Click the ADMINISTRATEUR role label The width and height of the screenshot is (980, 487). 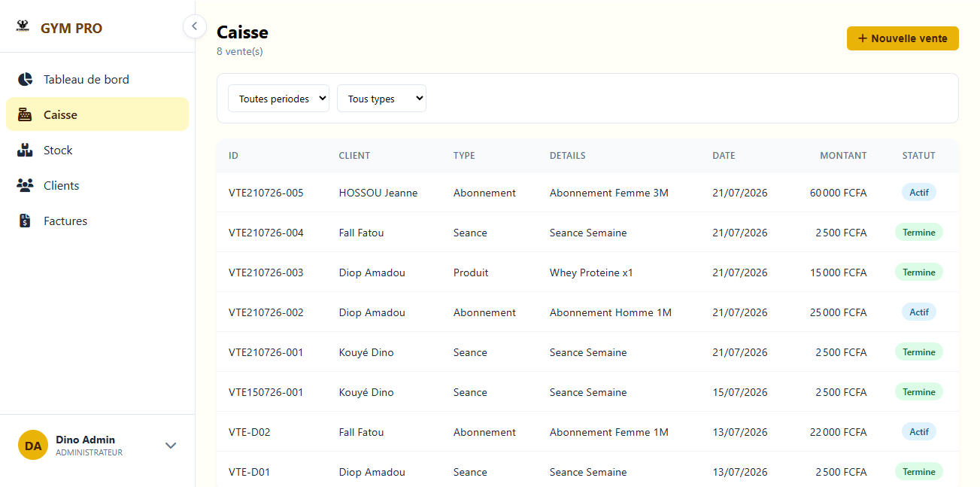click(x=89, y=453)
